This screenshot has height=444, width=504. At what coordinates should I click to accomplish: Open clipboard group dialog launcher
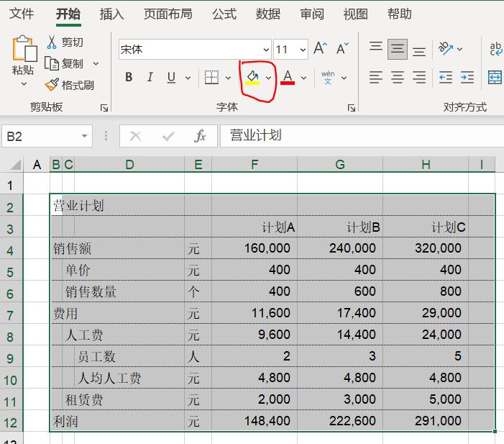coord(104,108)
